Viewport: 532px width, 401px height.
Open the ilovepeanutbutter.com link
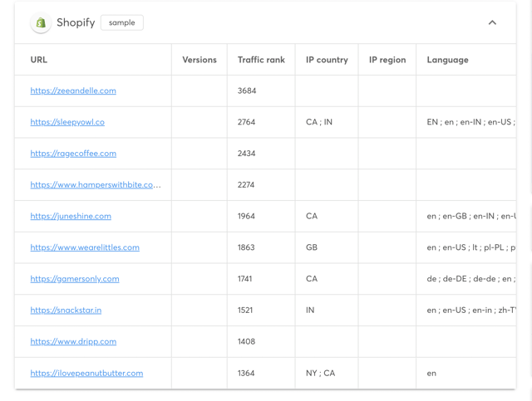pyautogui.click(x=86, y=374)
